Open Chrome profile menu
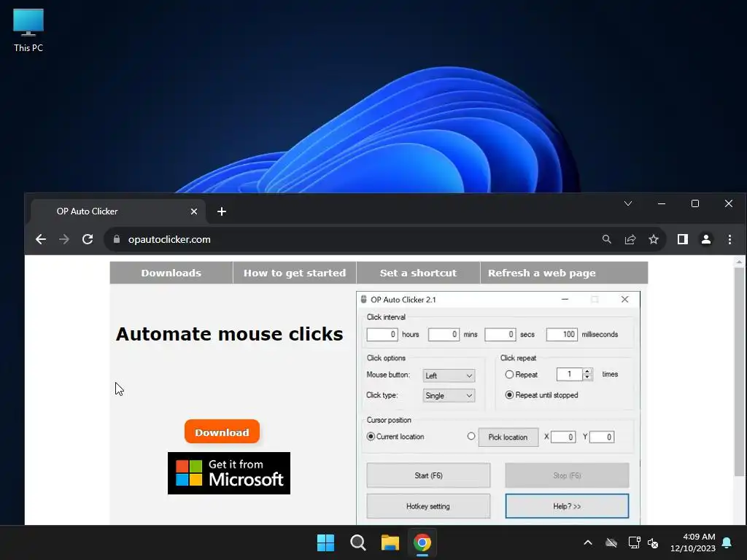Viewport: 747px width, 560px height. [x=706, y=239]
